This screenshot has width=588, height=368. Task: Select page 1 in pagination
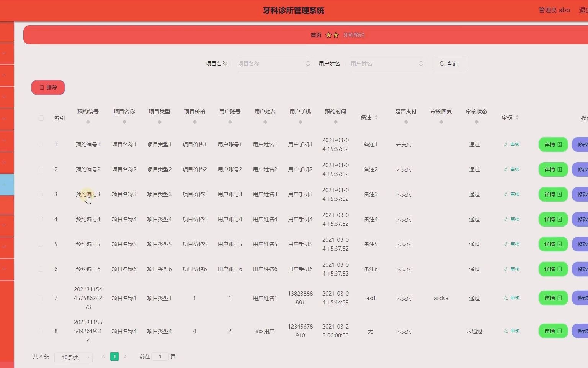point(114,356)
